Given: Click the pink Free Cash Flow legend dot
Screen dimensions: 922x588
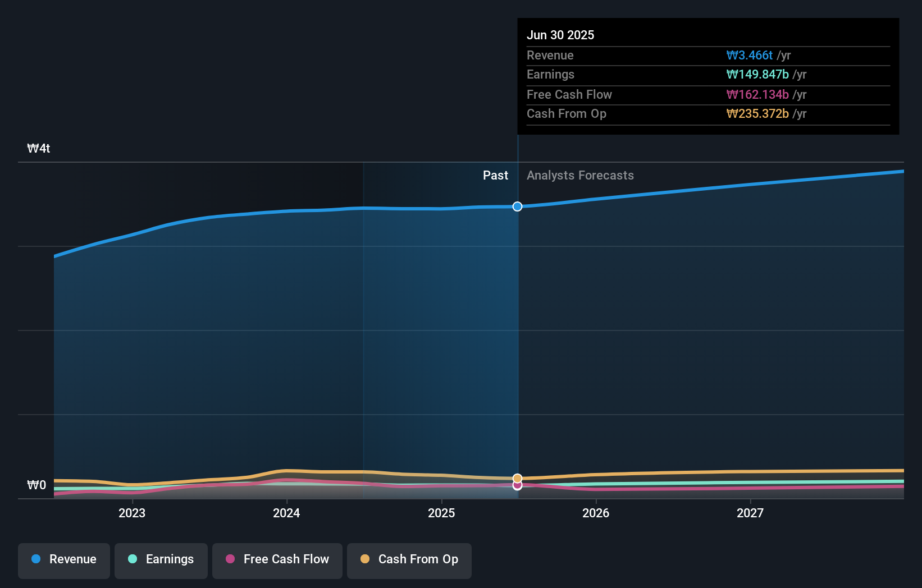Looking at the screenshot, I should pyautogui.click(x=230, y=559).
